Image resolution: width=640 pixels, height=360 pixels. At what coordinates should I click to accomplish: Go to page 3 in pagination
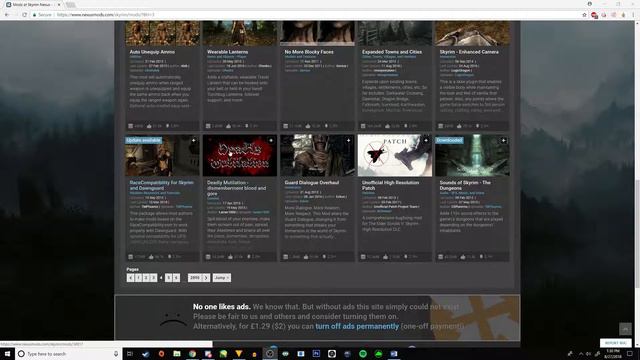(x=153, y=278)
